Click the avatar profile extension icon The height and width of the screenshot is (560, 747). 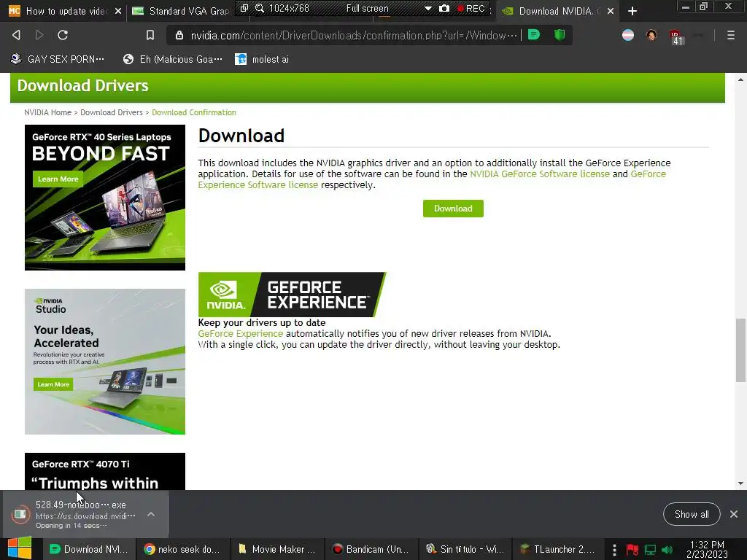[651, 35]
